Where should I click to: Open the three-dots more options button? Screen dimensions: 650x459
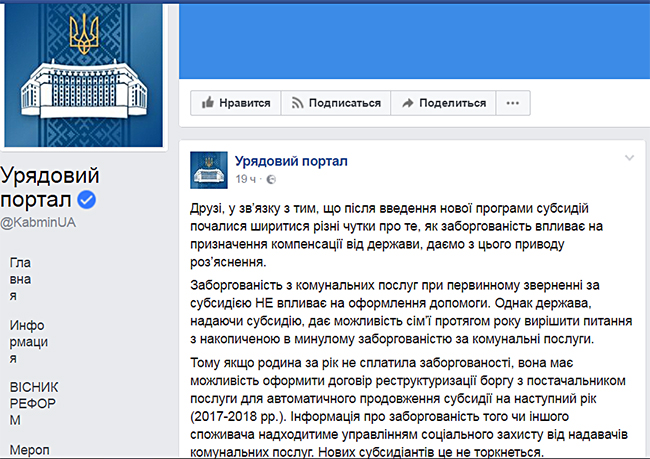click(512, 103)
